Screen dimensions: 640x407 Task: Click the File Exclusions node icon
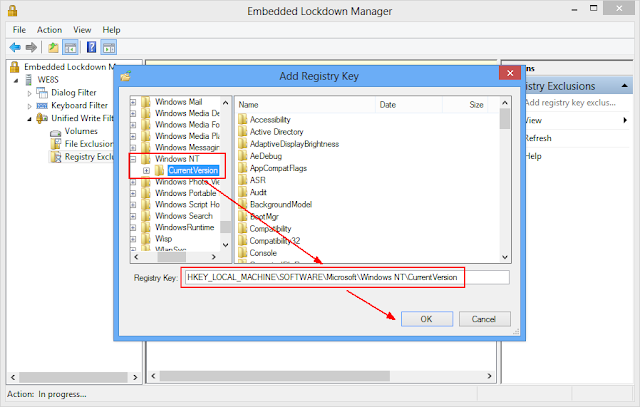coord(56,144)
